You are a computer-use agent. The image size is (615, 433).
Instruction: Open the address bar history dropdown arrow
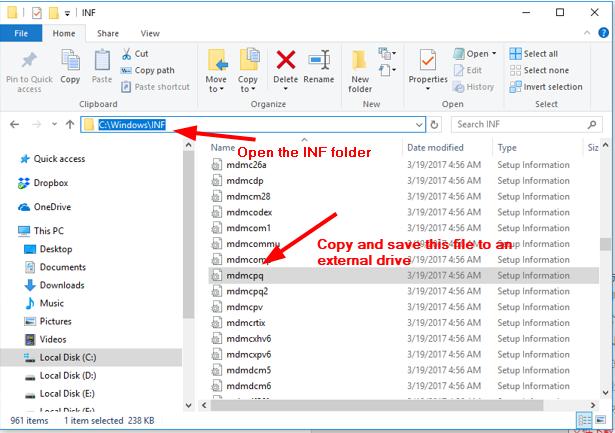pos(419,125)
